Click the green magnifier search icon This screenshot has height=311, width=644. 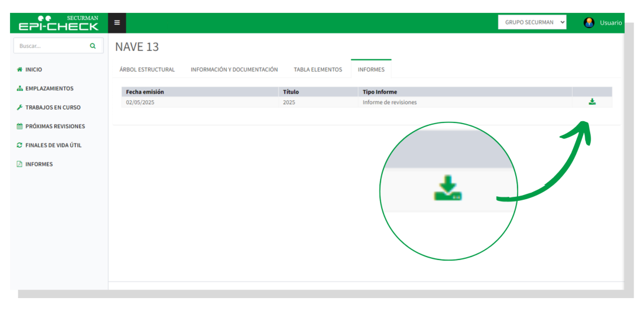coord(93,46)
